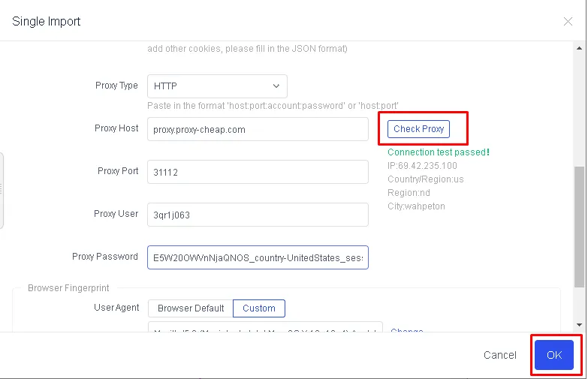Click the Check Proxy button

coord(418,129)
